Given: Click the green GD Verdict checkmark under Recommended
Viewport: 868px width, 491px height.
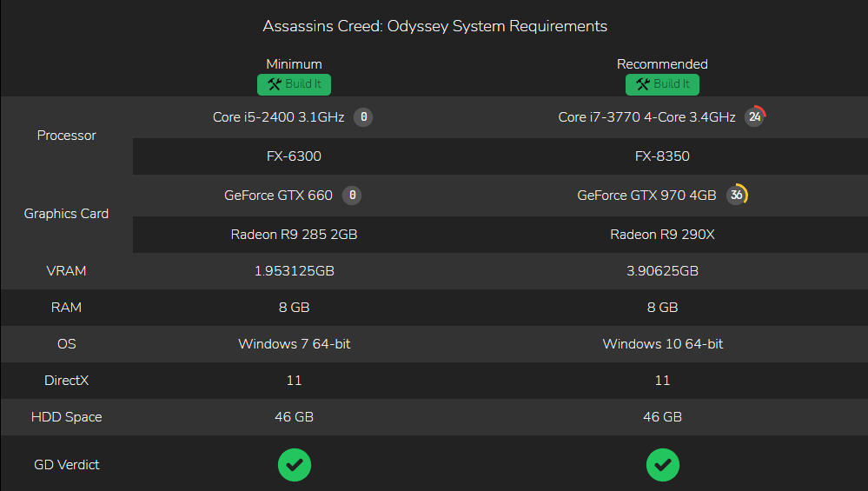Looking at the screenshot, I should point(663,464).
